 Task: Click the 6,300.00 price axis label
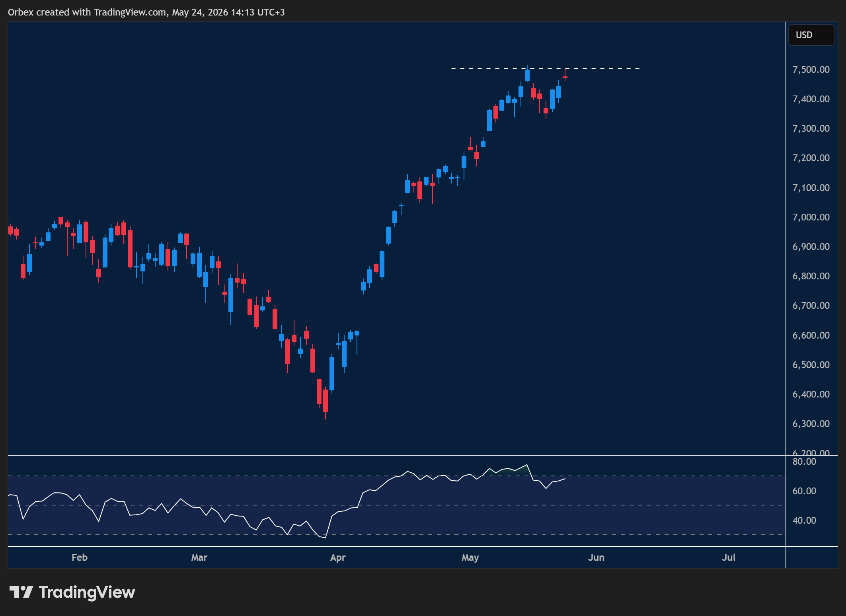pos(811,424)
